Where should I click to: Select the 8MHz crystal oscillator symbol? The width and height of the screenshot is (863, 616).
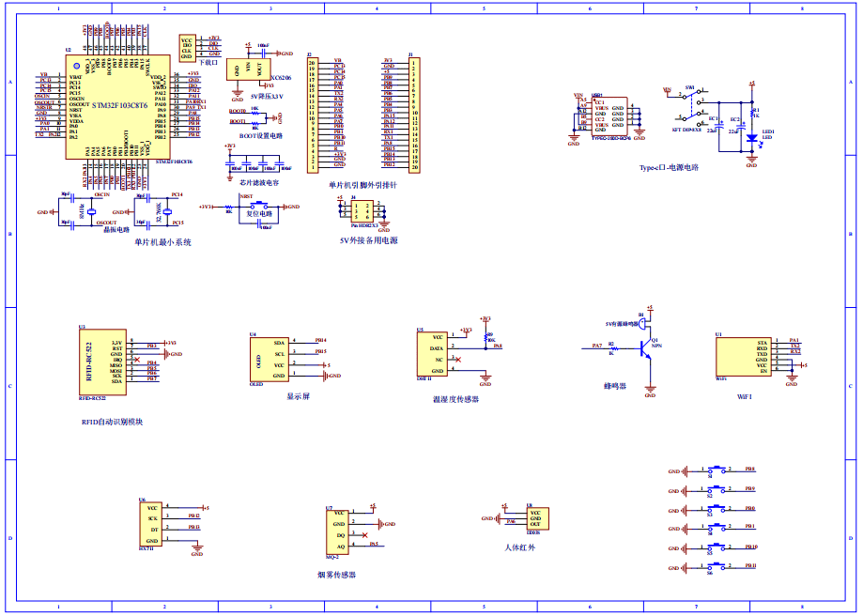[x=91, y=212]
